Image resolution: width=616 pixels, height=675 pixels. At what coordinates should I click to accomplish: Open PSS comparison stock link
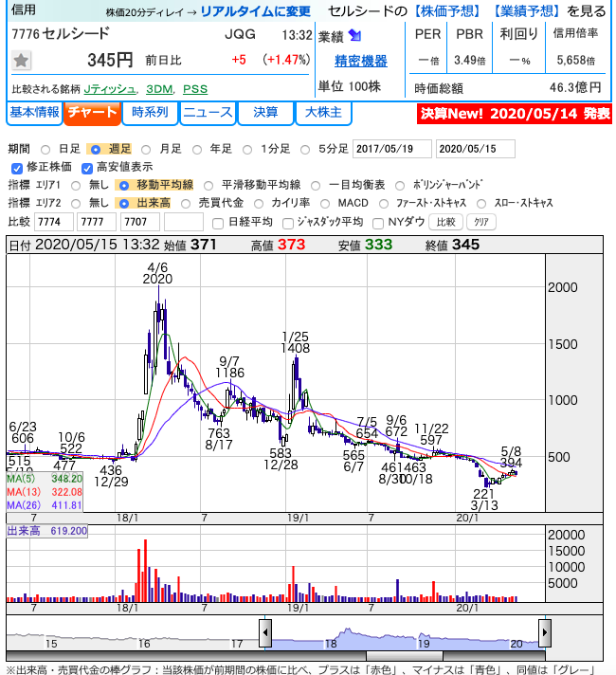(195, 89)
